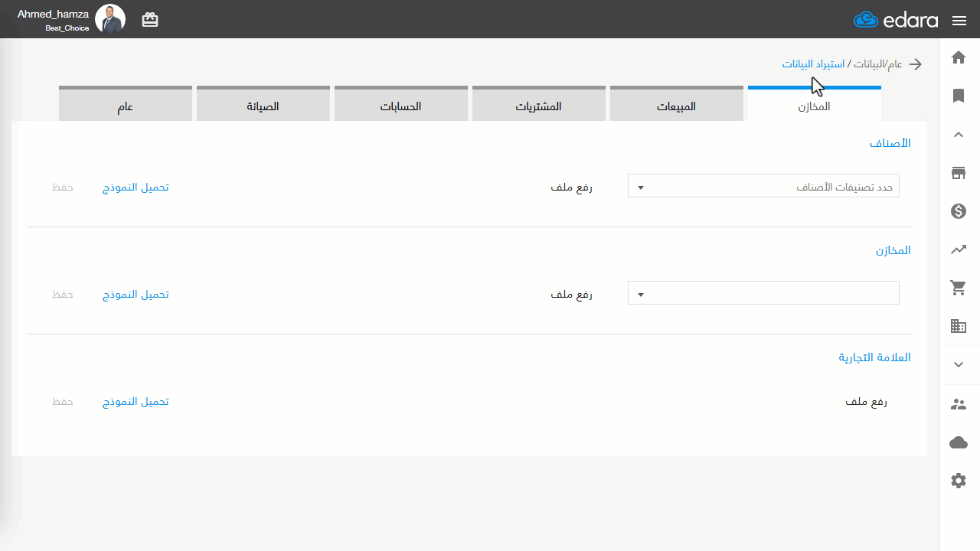Viewport: 980px width, 551px height.
Task: Click the Ahmed_hamza profile avatar
Action: pyautogui.click(x=110, y=19)
